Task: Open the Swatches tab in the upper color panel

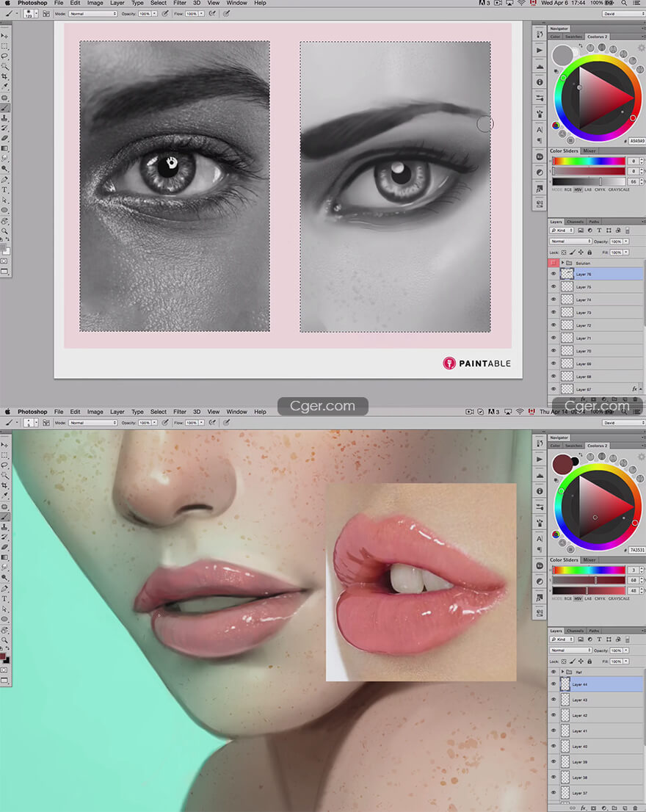Action: (x=573, y=37)
